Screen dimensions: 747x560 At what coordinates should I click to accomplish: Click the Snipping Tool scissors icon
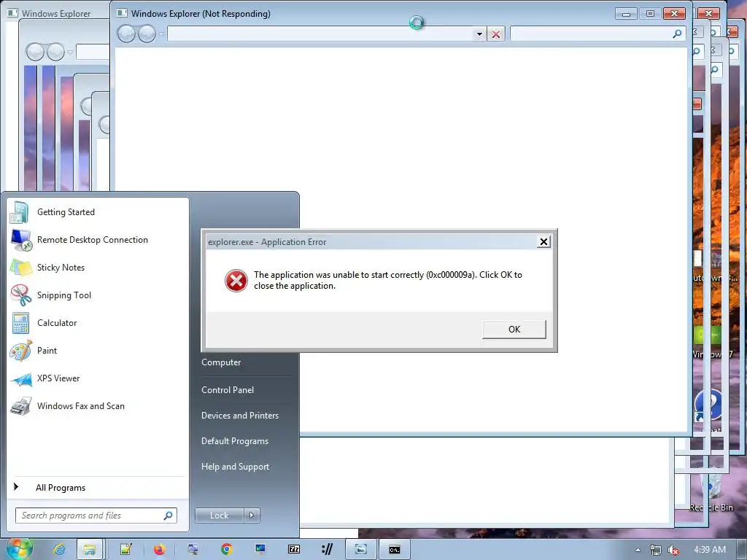[x=21, y=295]
